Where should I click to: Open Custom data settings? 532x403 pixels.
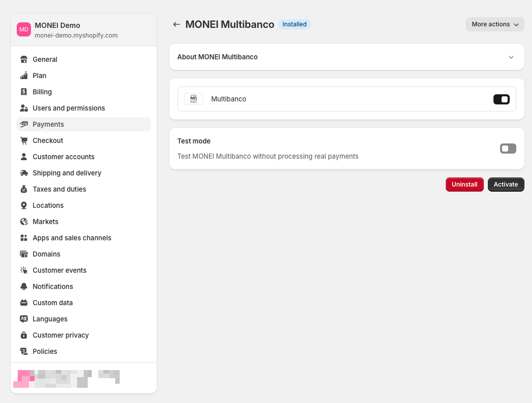click(x=84, y=303)
